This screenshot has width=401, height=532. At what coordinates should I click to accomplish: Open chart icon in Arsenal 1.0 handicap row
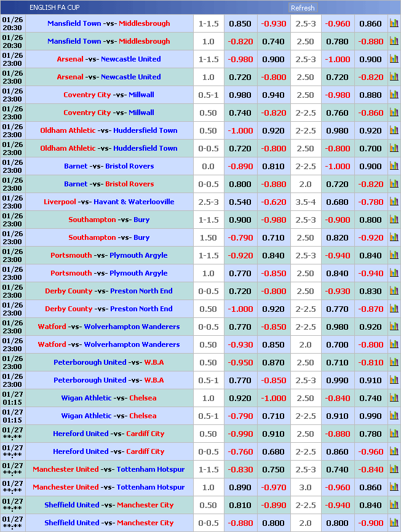394,77
